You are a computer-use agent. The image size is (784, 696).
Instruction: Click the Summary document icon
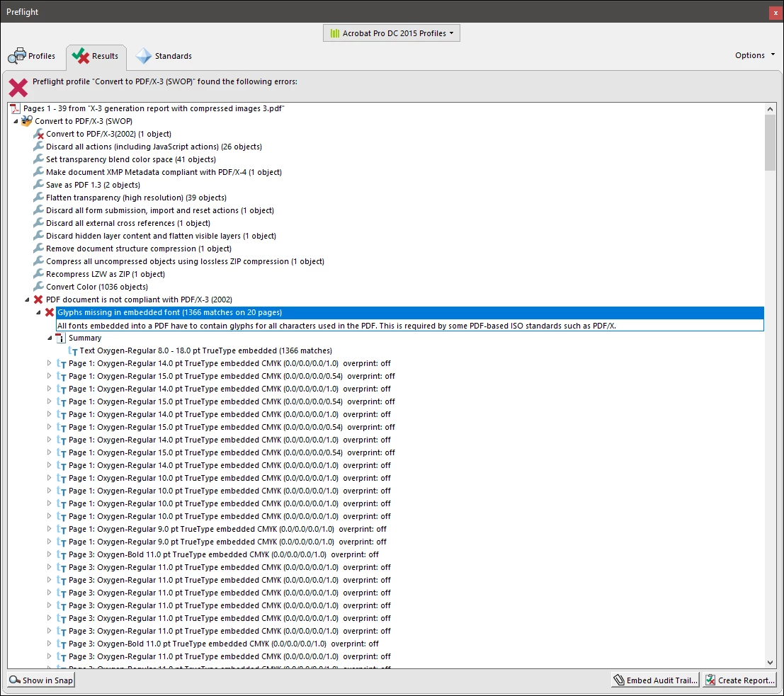(61, 338)
